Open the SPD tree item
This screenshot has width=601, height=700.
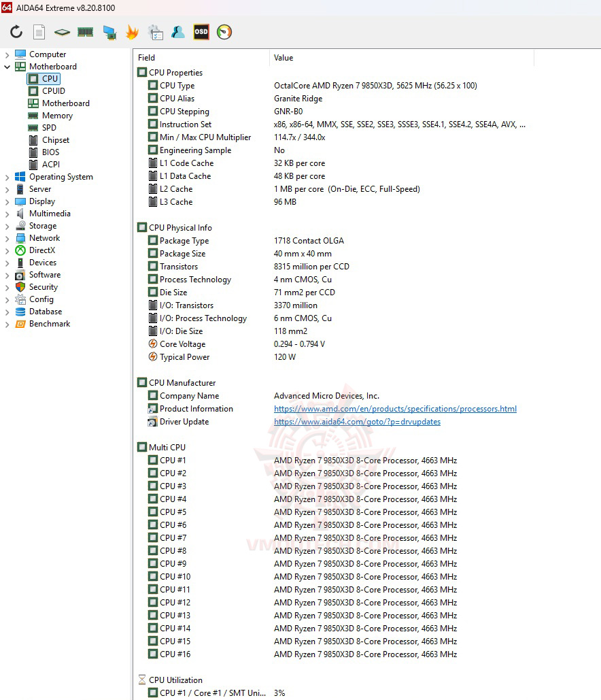click(x=42, y=128)
